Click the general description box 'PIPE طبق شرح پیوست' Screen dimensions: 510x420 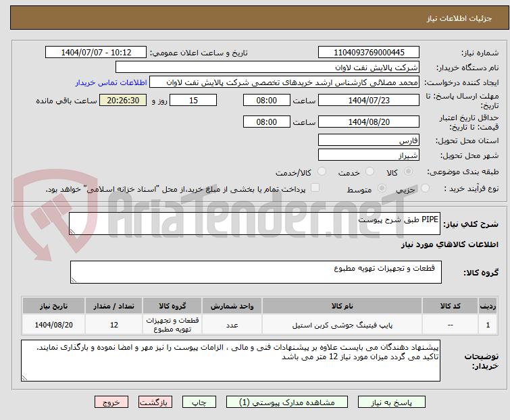pos(255,224)
